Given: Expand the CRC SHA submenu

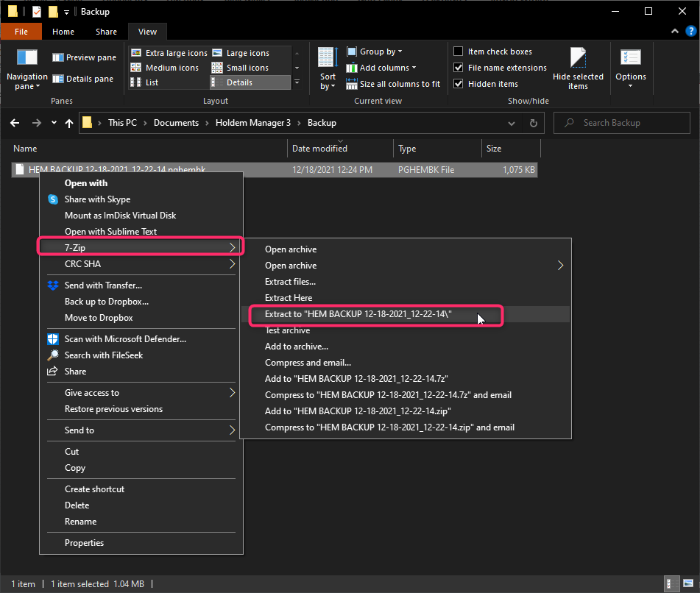Looking at the screenshot, I should click(141, 264).
